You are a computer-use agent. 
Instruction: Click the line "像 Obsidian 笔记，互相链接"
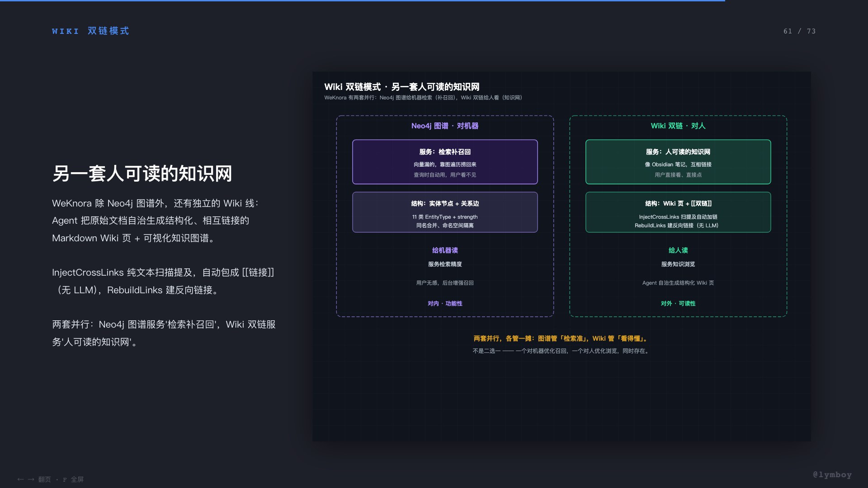(x=678, y=164)
